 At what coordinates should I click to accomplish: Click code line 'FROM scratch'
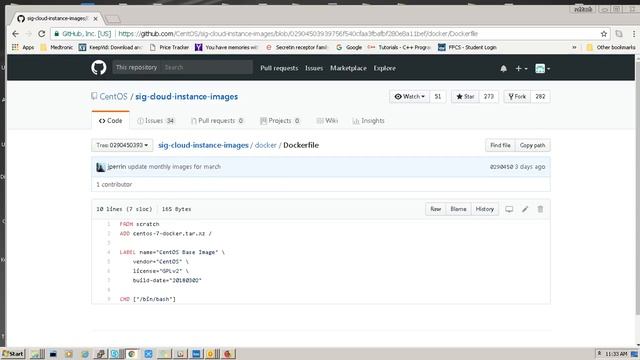139,224
